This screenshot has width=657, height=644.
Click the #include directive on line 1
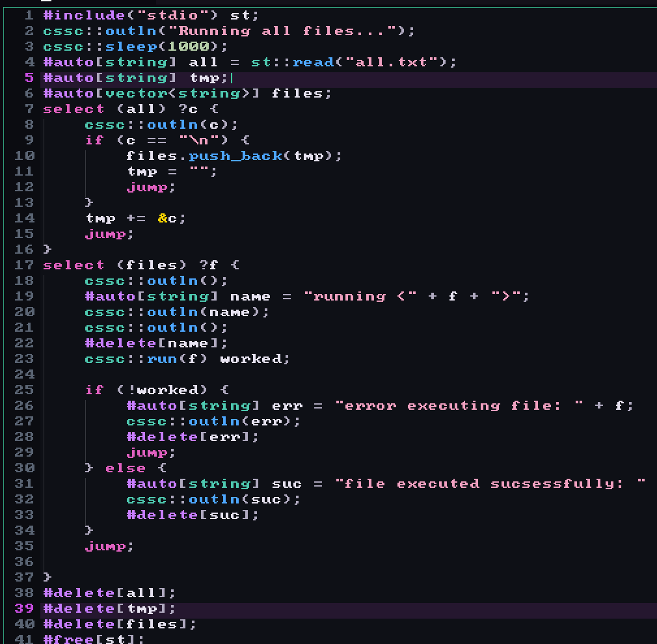point(84,16)
